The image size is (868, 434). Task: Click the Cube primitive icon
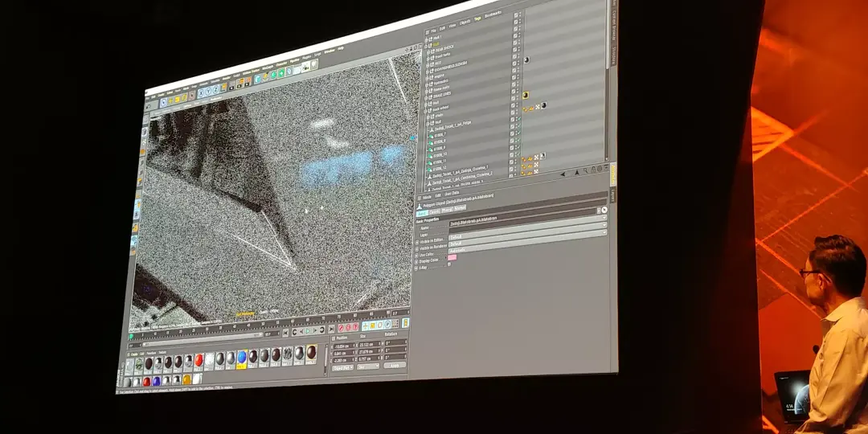point(257,79)
